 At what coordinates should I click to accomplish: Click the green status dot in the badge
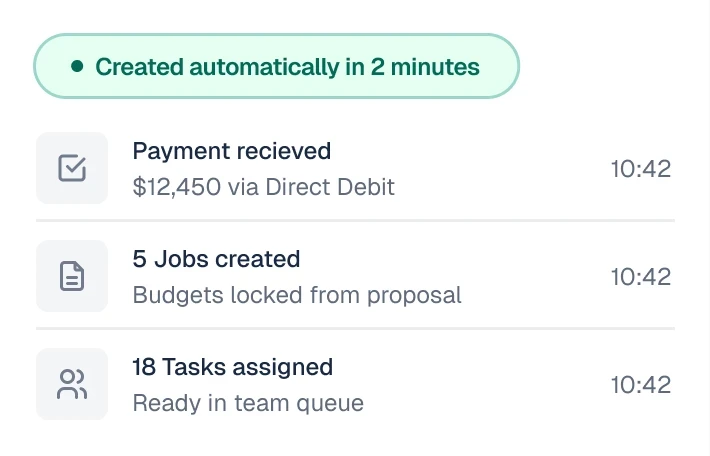[x=77, y=67]
